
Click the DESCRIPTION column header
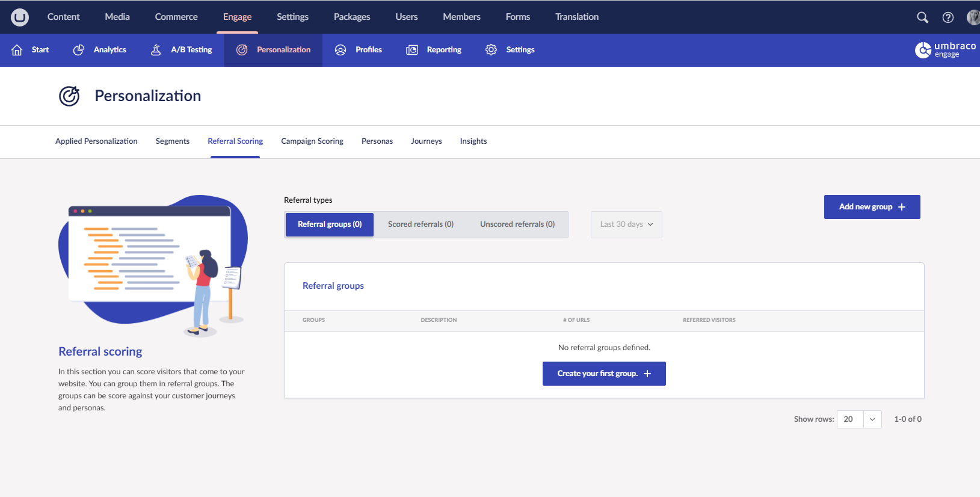(439, 320)
